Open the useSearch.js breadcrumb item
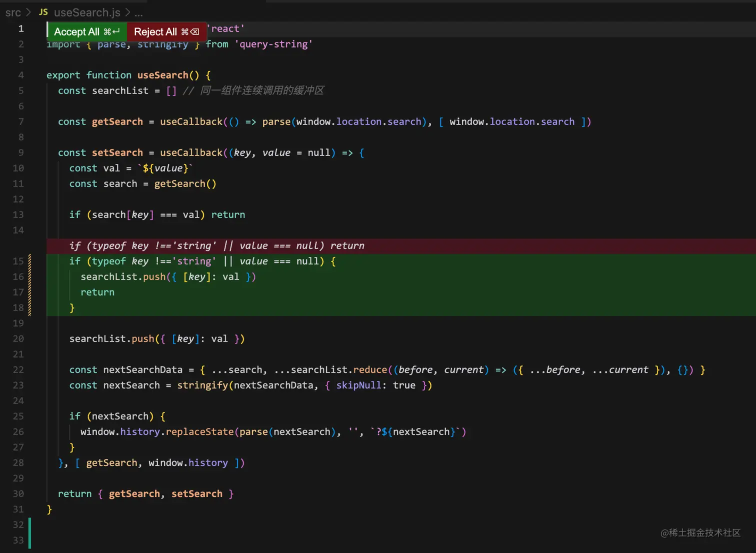 click(87, 12)
